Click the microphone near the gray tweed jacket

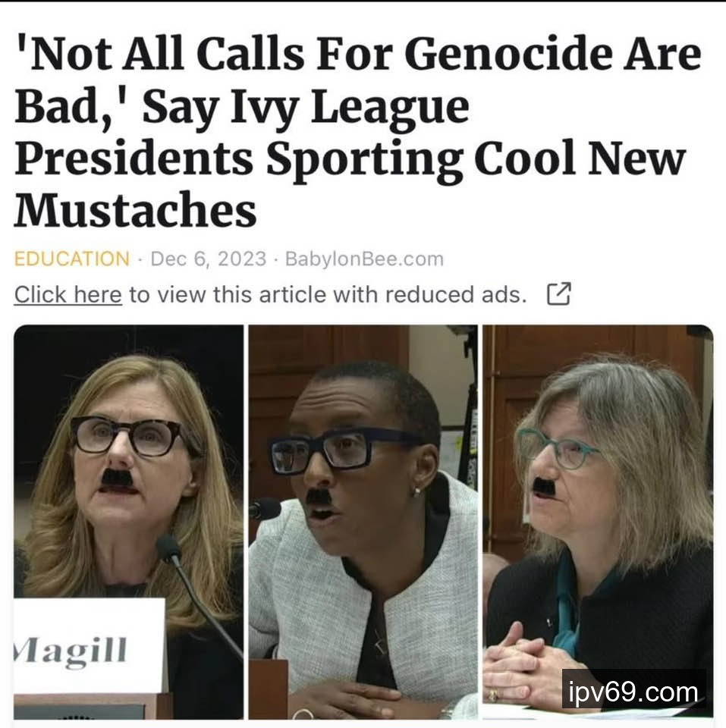pyautogui.click(x=265, y=509)
